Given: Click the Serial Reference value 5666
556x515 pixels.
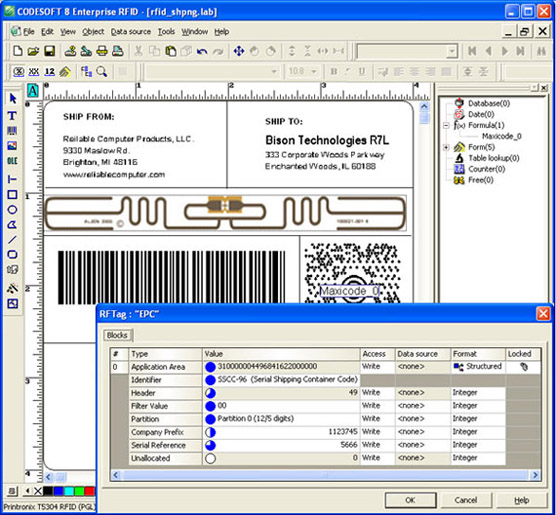Looking at the screenshot, I should click(x=281, y=445).
